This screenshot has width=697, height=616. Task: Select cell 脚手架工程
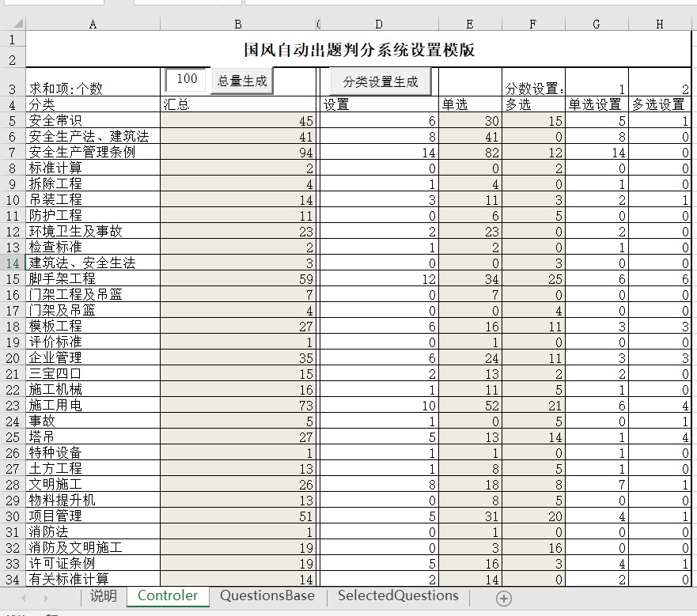(93, 278)
